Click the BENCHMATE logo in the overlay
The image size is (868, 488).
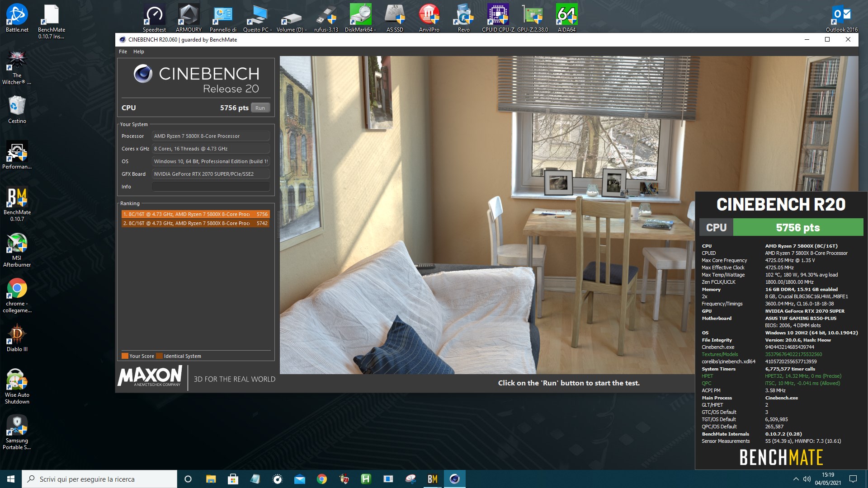pyautogui.click(x=781, y=458)
